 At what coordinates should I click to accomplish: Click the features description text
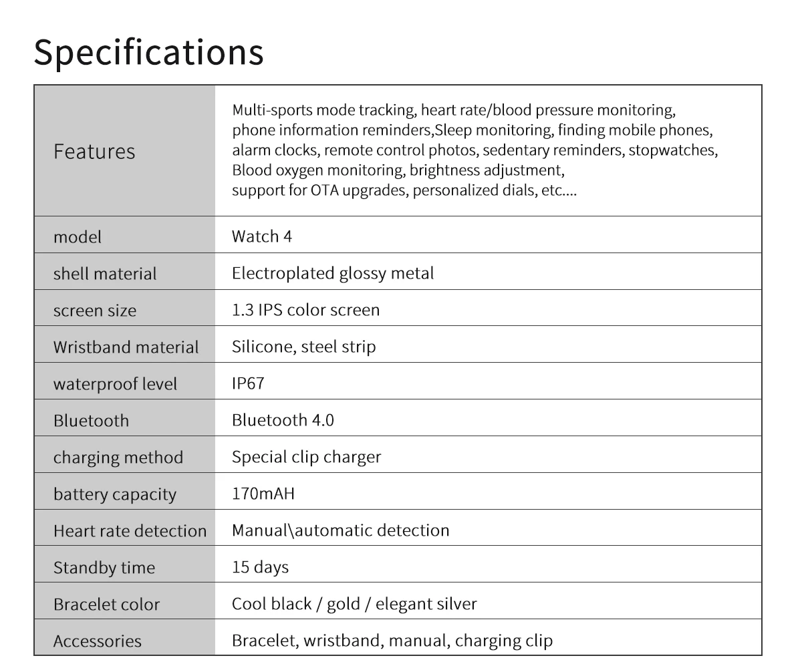pyautogui.click(x=475, y=150)
